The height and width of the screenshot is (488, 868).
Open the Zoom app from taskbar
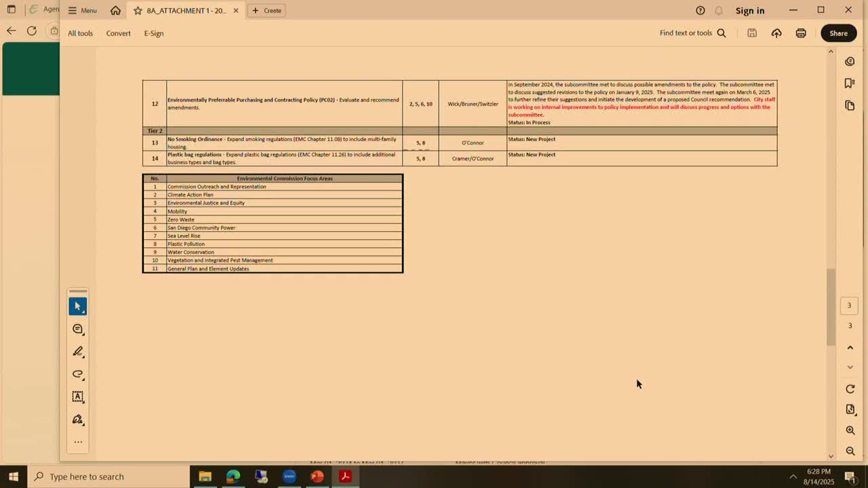coord(290,476)
